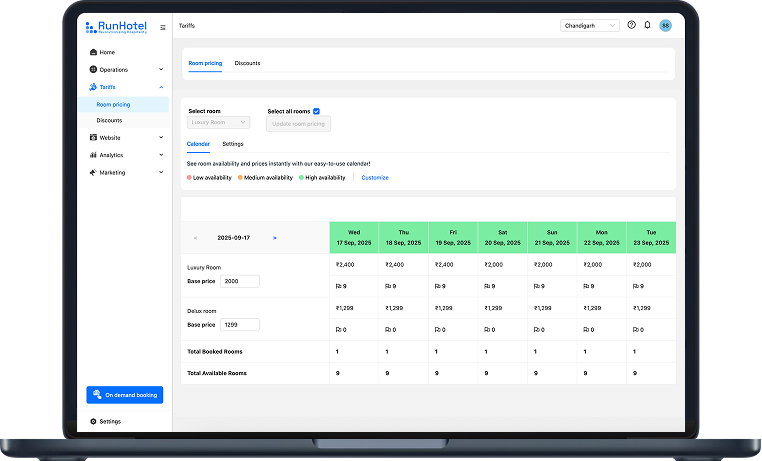Click the Tariffs sidebar icon
762x461 pixels.
[93, 87]
